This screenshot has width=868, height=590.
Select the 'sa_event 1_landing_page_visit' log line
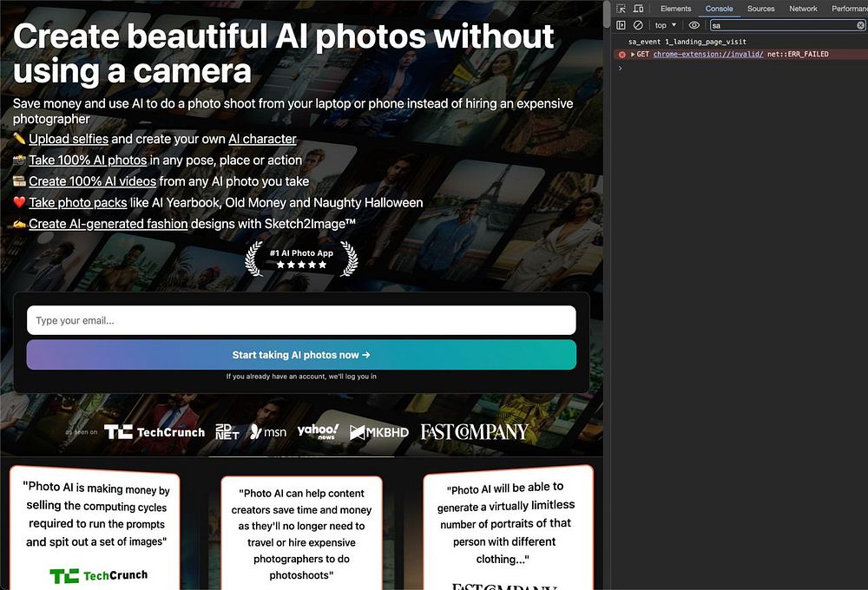coord(687,42)
